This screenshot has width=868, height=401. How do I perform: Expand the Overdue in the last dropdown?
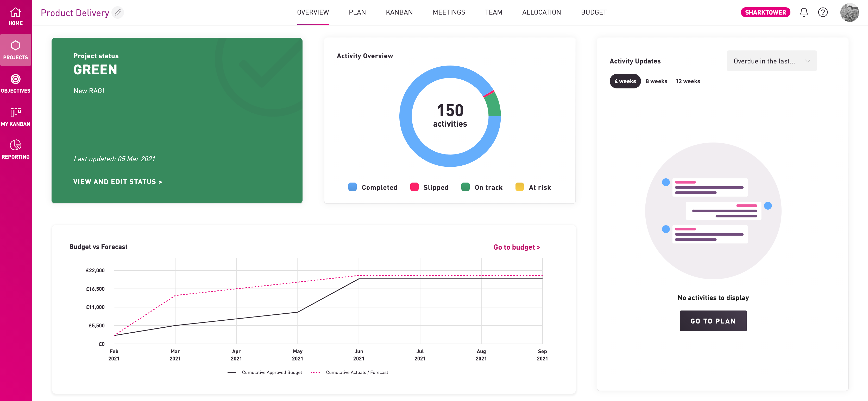click(x=771, y=61)
